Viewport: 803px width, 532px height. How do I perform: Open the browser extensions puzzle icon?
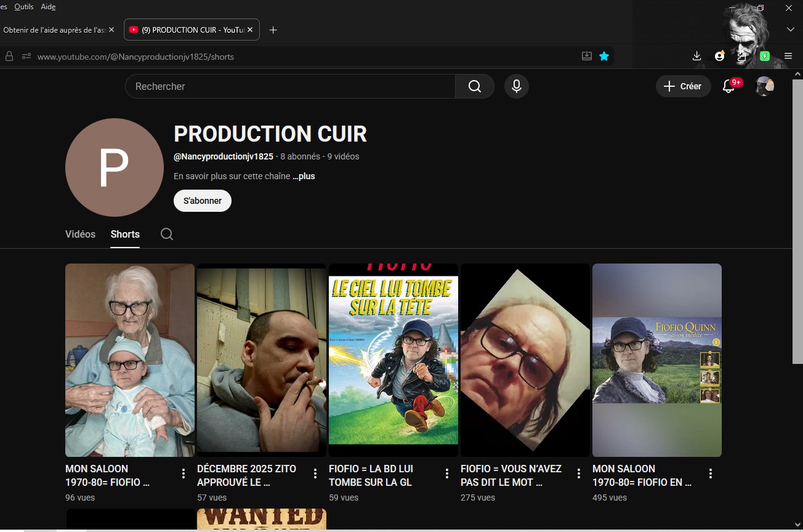pyautogui.click(x=742, y=56)
